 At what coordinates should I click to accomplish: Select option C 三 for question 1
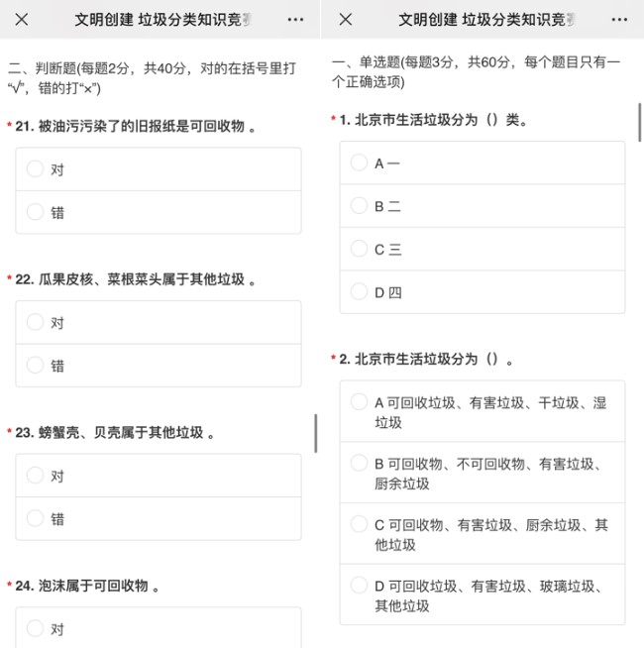point(359,249)
